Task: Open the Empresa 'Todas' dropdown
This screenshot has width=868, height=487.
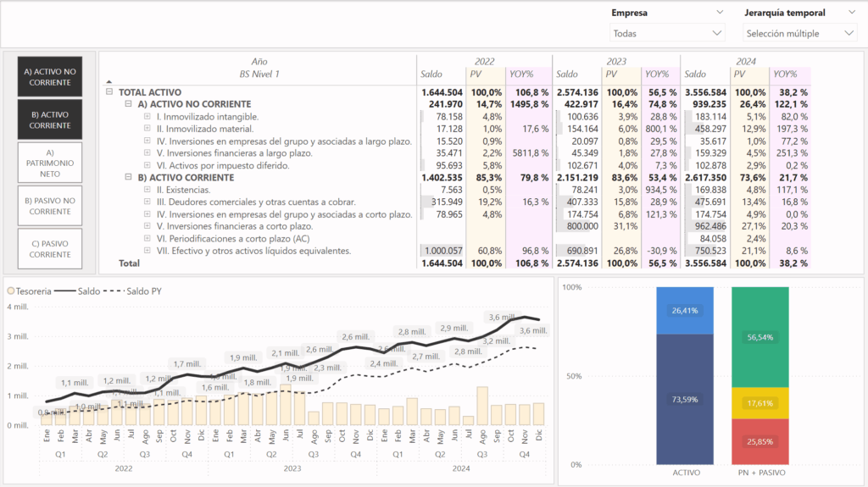Action: tap(668, 33)
